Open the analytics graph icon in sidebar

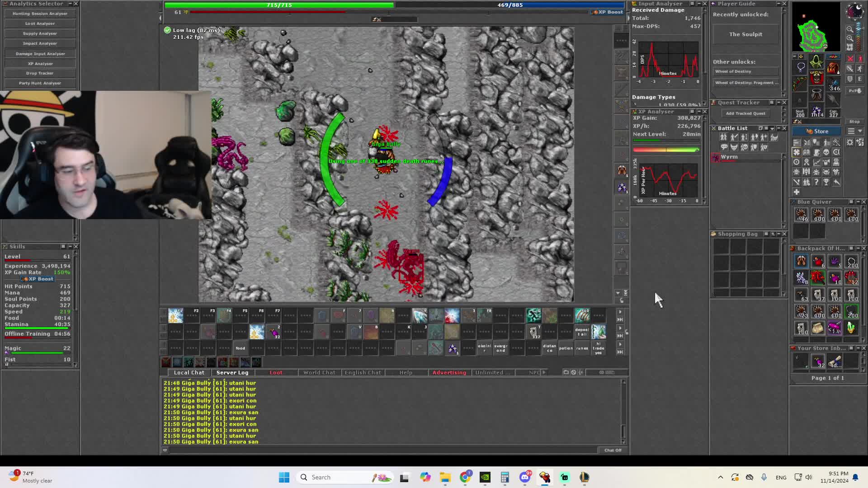pos(817,162)
